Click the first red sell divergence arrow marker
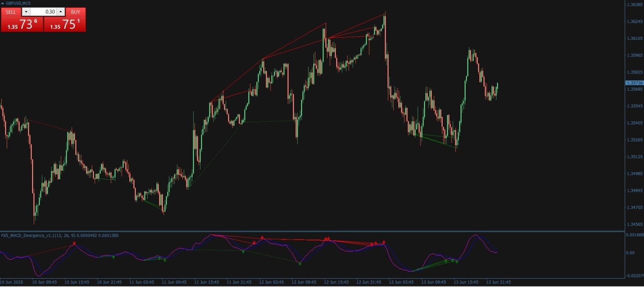Screen dimensions: 644x287 click(74, 243)
